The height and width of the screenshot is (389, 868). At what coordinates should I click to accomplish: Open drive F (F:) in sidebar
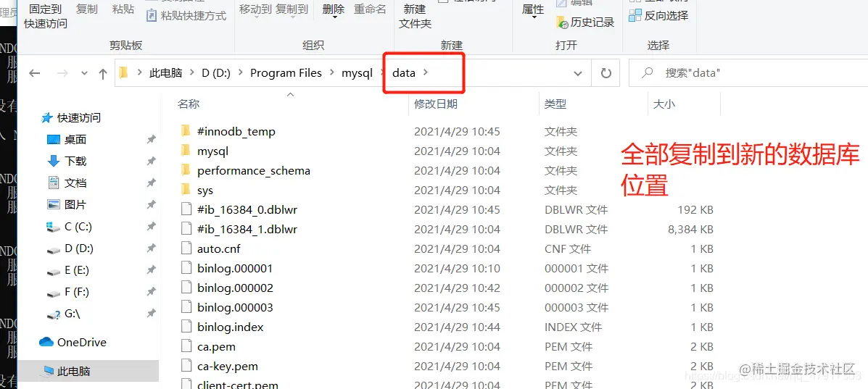pyautogui.click(x=68, y=292)
